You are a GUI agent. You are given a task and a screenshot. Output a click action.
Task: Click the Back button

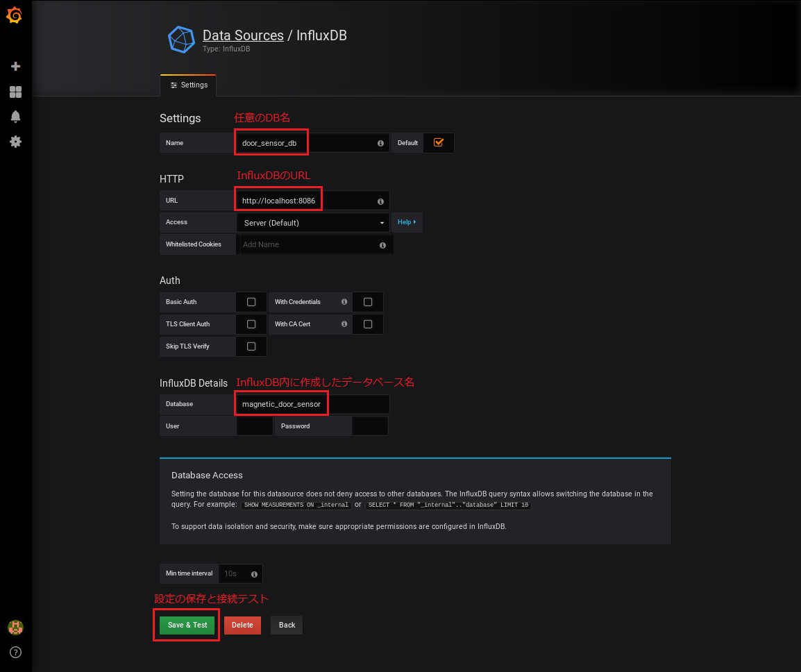click(x=286, y=625)
